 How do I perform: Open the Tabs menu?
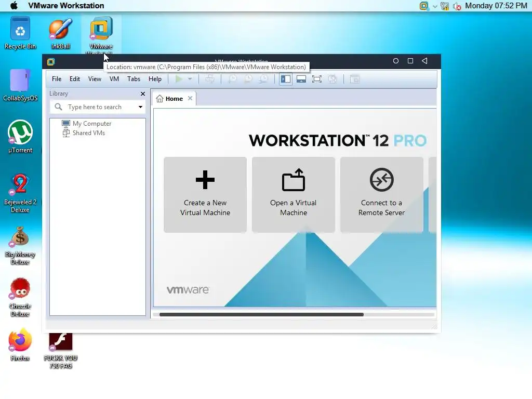tap(134, 79)
